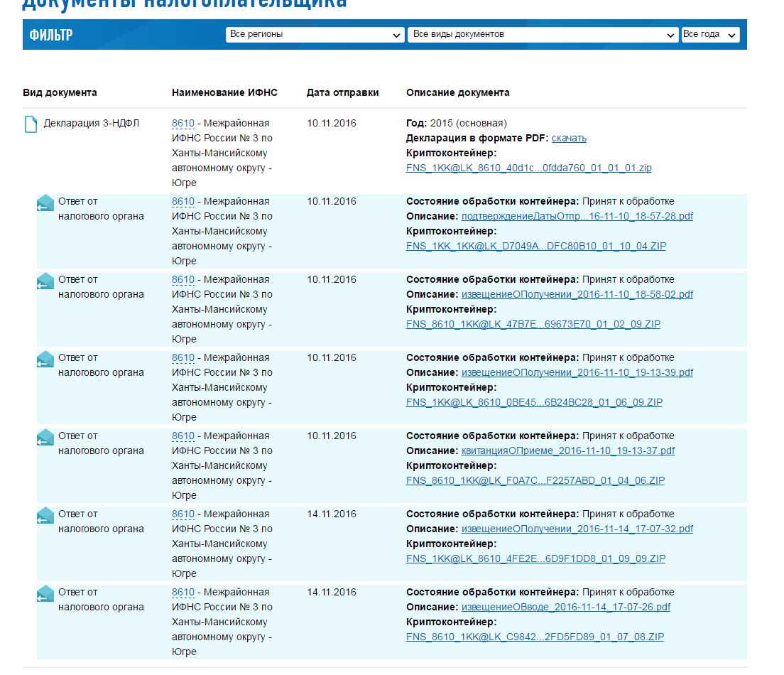This screenshot has width=784, height=675.
Task: Open квитанцияОПриеме_2016-11-10 PDF link
Action: click(568, 450)
